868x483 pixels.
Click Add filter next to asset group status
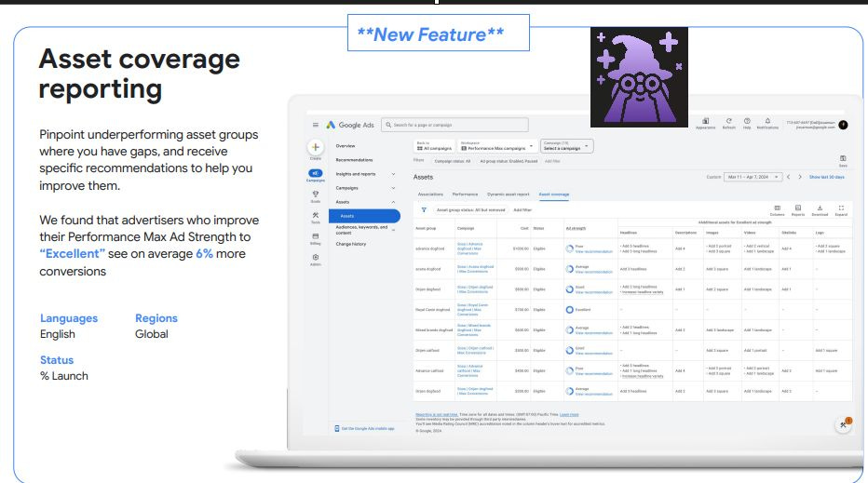click(x=522, y=210)
